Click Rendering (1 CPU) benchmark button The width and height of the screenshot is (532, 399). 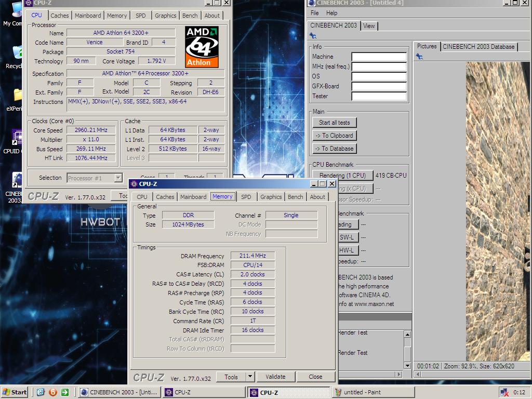342,176
